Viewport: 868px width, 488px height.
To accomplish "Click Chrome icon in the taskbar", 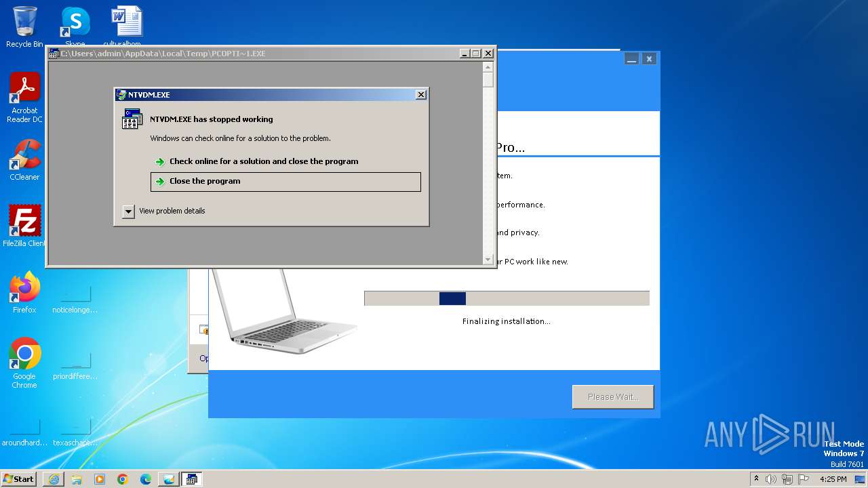I will coord(123,479).
